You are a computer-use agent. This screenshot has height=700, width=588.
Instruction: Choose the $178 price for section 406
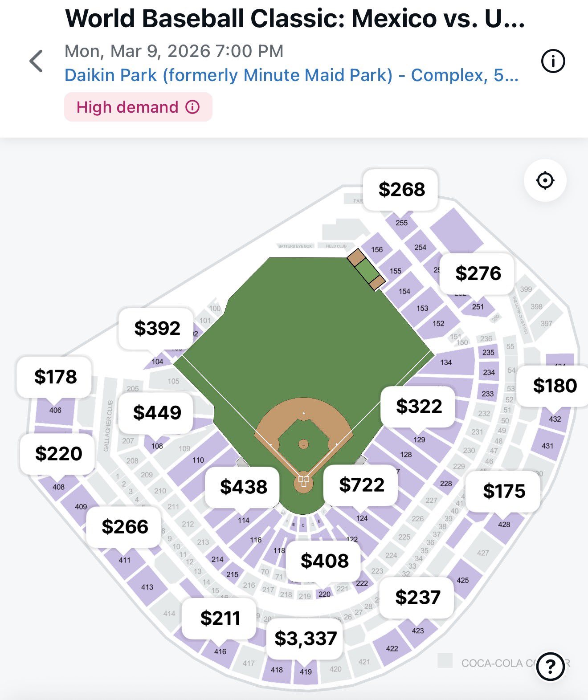pos(55,377)
